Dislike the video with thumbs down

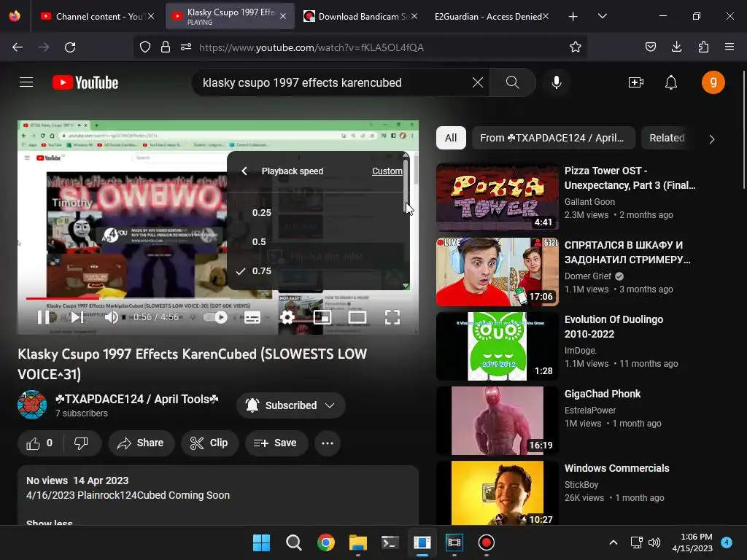coord(82,443)
